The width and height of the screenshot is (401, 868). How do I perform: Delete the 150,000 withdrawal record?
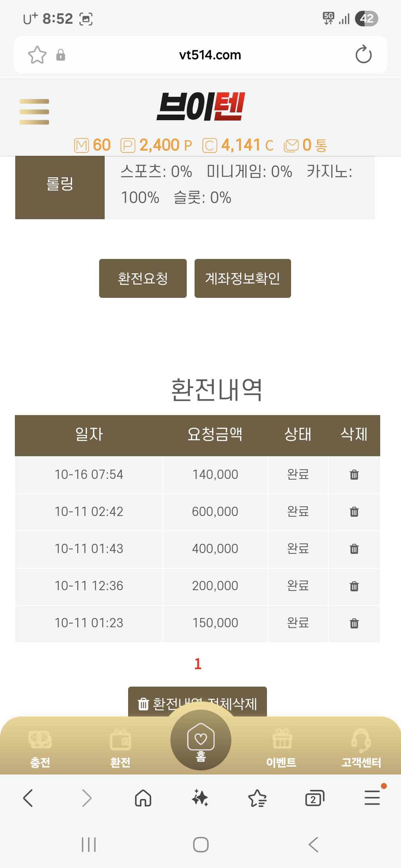tap(354, 623)
